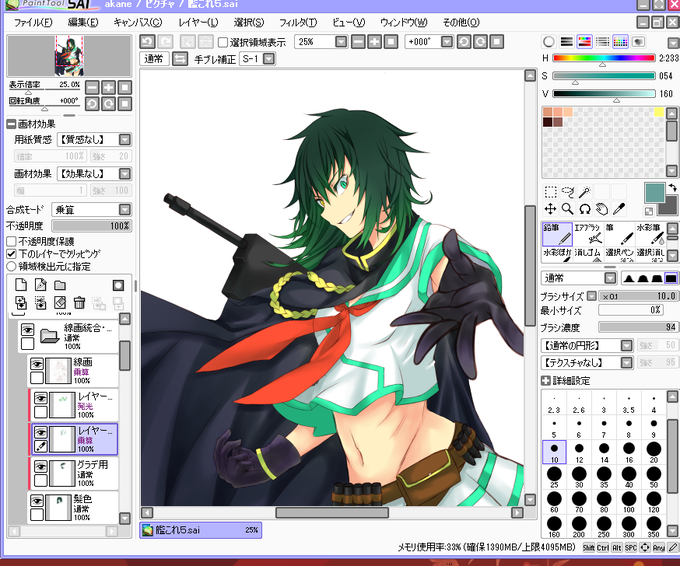680x566 pixels.
Task: Select 領域検出元に指定 radio option
Action: [11, 266]
